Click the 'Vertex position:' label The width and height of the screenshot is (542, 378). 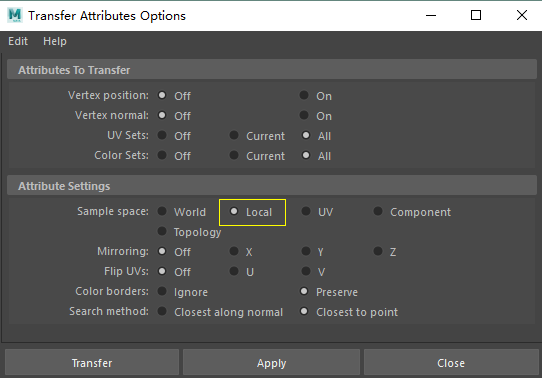[x=108, y=95]
